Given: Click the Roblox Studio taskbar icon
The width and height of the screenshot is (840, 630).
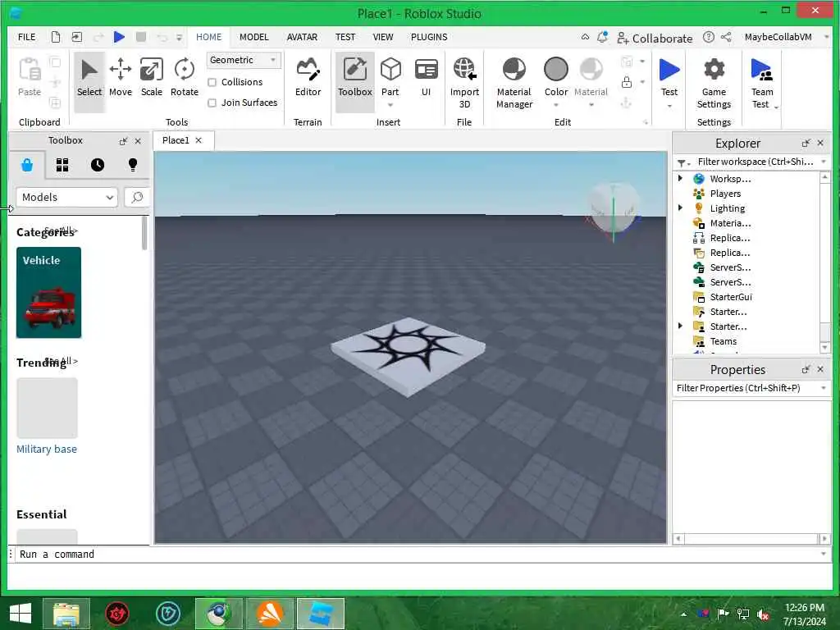Looking at the screenshot, I should [x=321, y=614].
